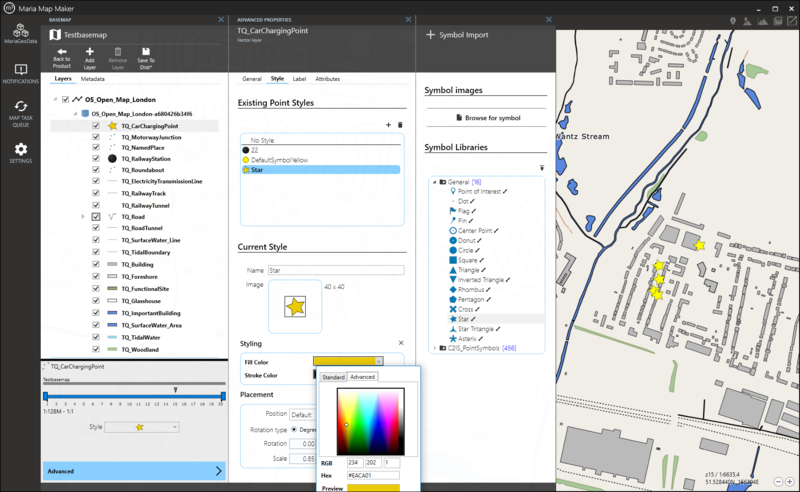
Task: Click Browse for symbol button
Action: [x=487, y=118]
